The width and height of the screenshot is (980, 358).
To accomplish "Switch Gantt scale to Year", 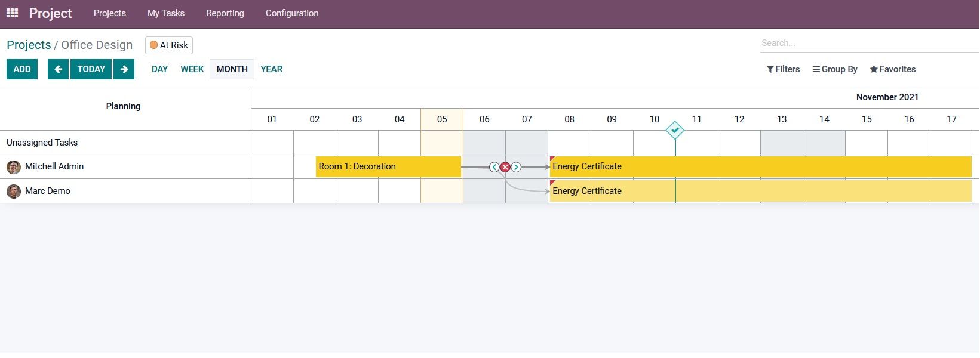I will 272,69.
